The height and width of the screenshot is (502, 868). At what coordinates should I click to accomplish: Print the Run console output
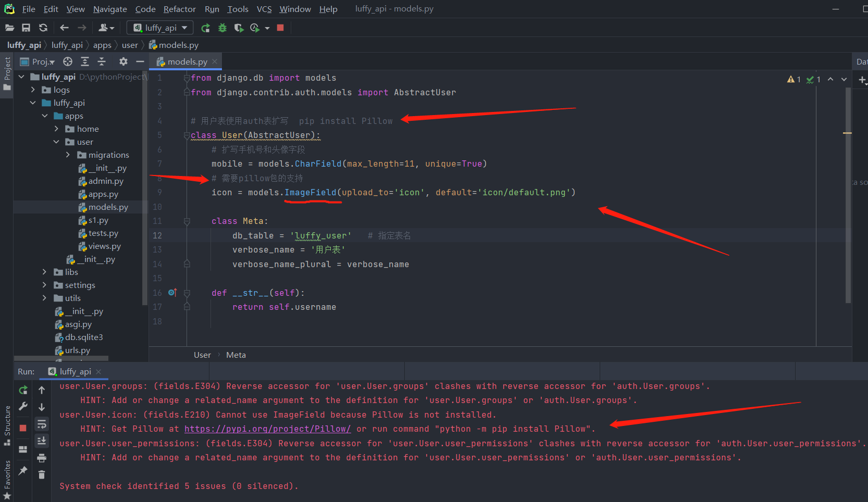click(x=42, y=458)
